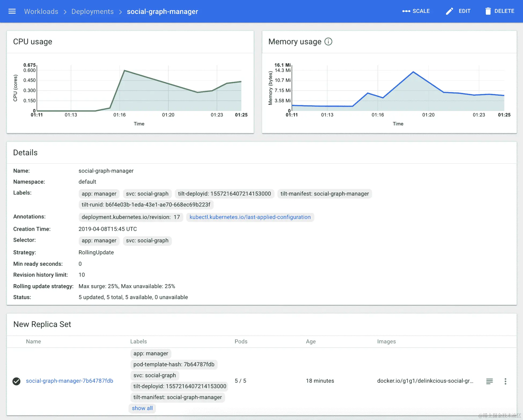This screenshot has width=523, height=420.
Task: Expand labels with show all
Action: click(x=142, y=408)
